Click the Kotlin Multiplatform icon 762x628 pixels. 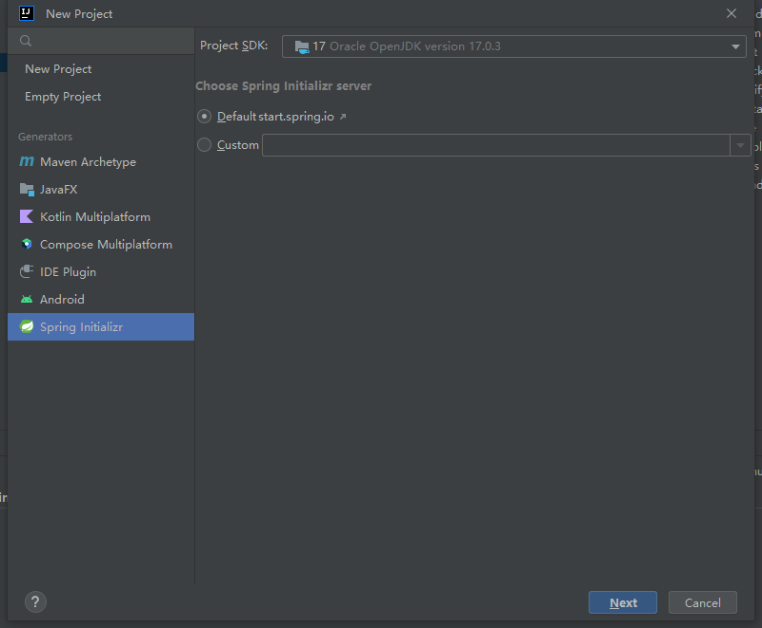(26, 217)
